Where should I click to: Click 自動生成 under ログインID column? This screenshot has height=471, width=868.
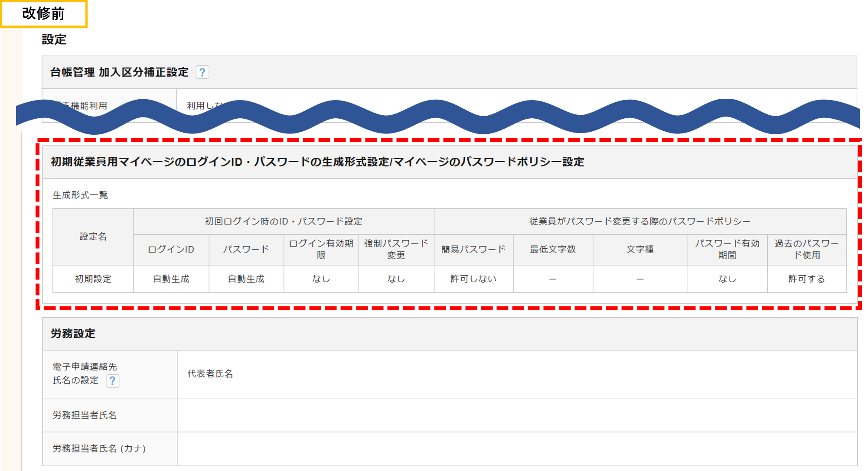(171, 279)
